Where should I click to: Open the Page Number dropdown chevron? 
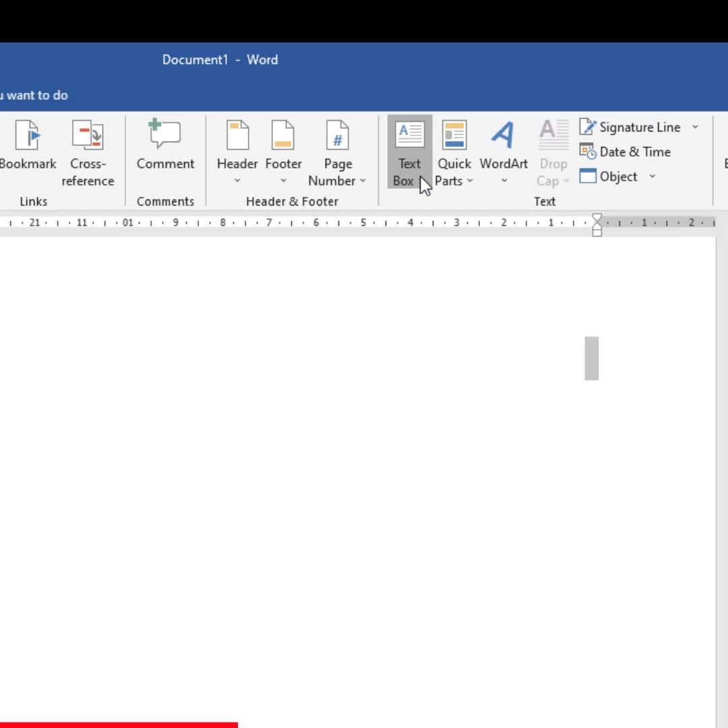click(363, 181)
